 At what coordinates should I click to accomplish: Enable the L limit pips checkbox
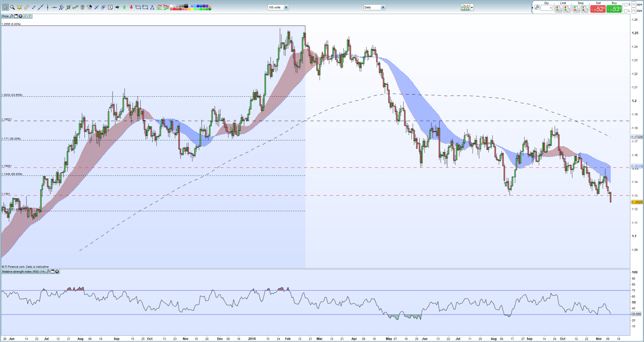626,11
